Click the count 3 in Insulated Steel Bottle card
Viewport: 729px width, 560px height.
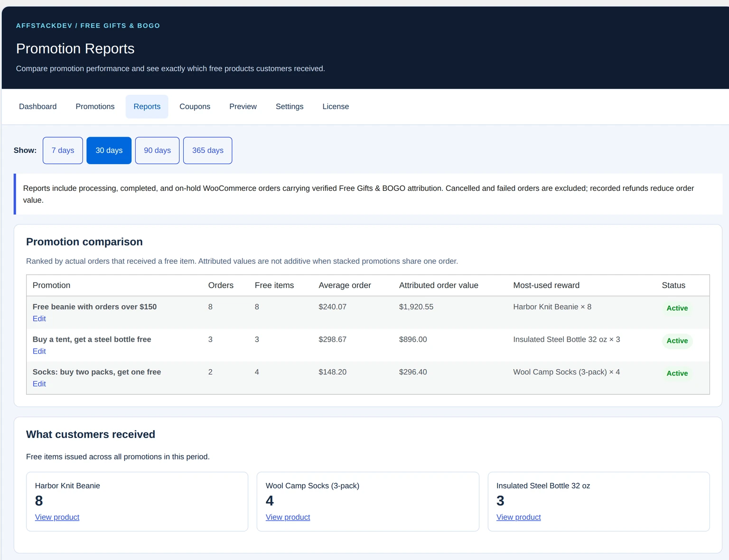(x=500, y=501)
